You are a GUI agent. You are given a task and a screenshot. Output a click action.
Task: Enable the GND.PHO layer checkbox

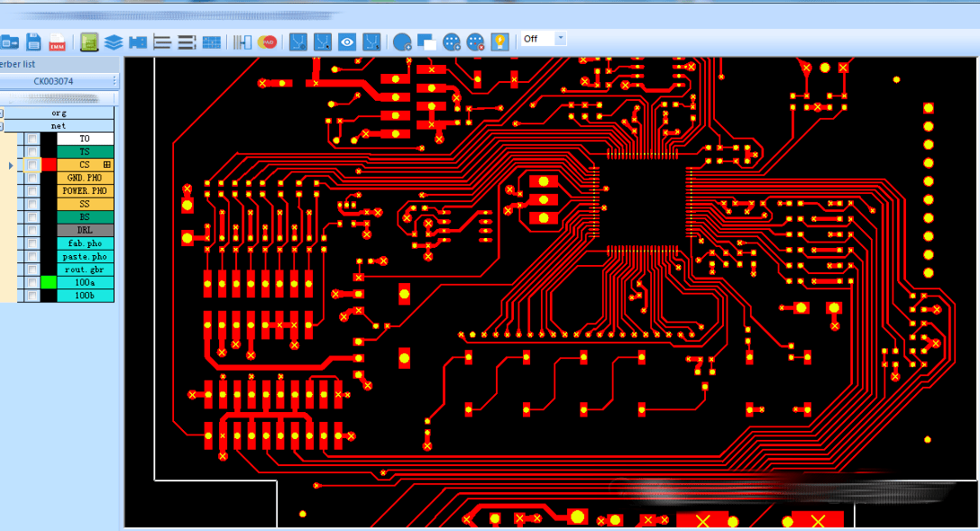(x=32, y=179)
